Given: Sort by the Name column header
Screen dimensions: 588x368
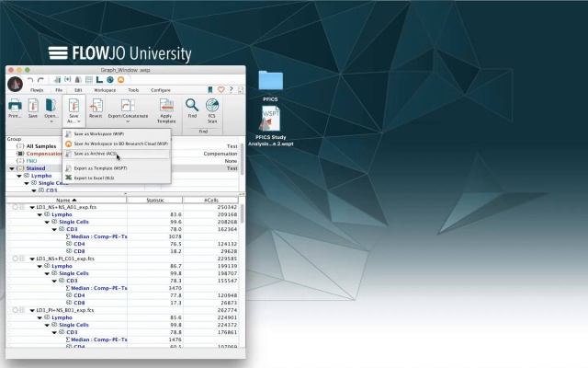Looking at the screenshot, I should pyautogui.click(x=66, y=201).
